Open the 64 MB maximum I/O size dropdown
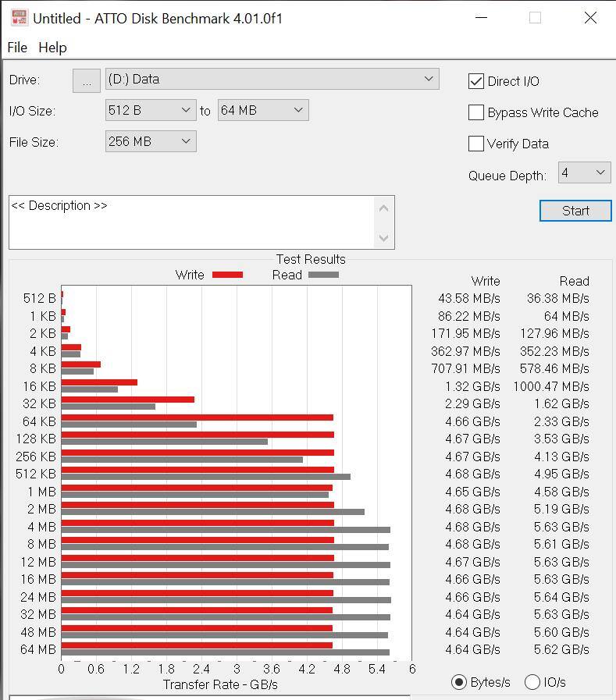 click(262, 111)
